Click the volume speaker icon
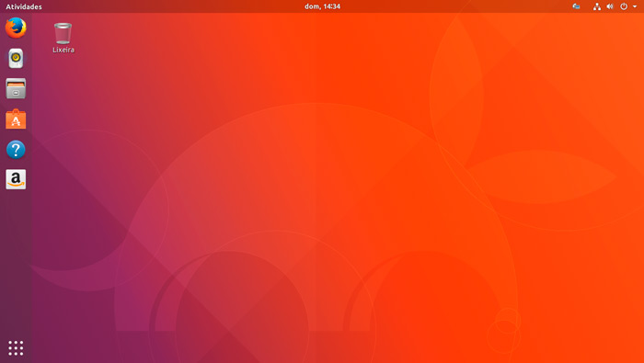644x363 pixels. (x=610, y=6)
